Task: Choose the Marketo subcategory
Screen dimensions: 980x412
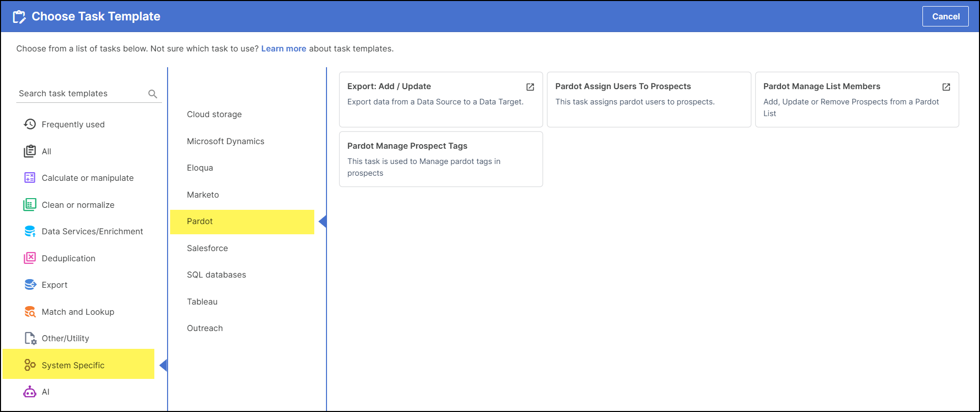Action: (x=203, y=195)
